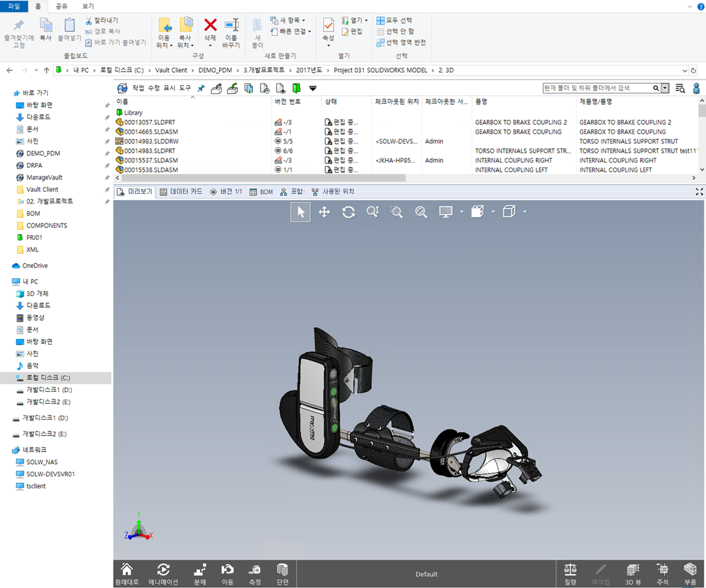Screen dimensions: 706x588
Task: Click the display style sheet icon in preview toolbar
Action: pyautogui.click(x=477, y=212)
